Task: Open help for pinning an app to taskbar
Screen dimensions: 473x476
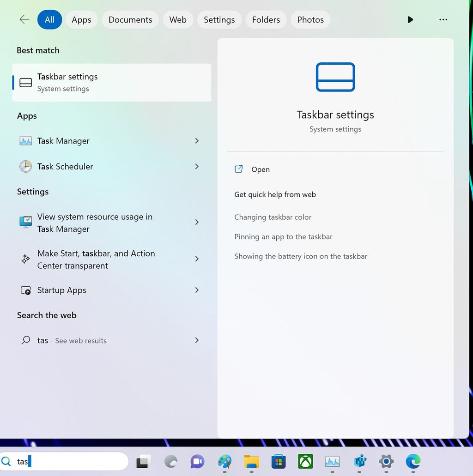Action: (x=283, y=236)
